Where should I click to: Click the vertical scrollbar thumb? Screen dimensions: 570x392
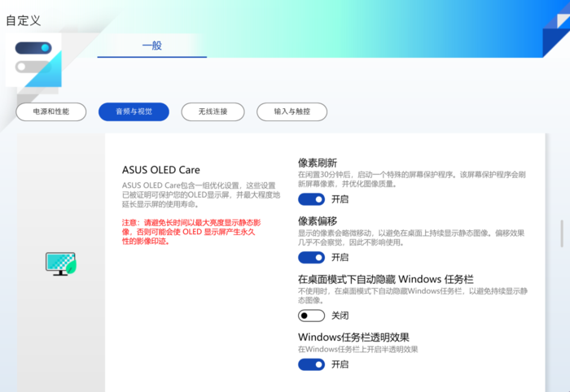pyautogui.click(x=562, y=233)
